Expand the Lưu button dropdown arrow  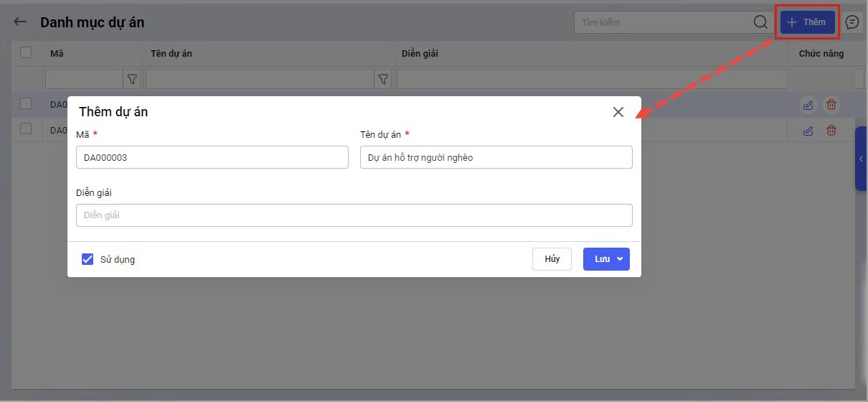pos(620,259)
